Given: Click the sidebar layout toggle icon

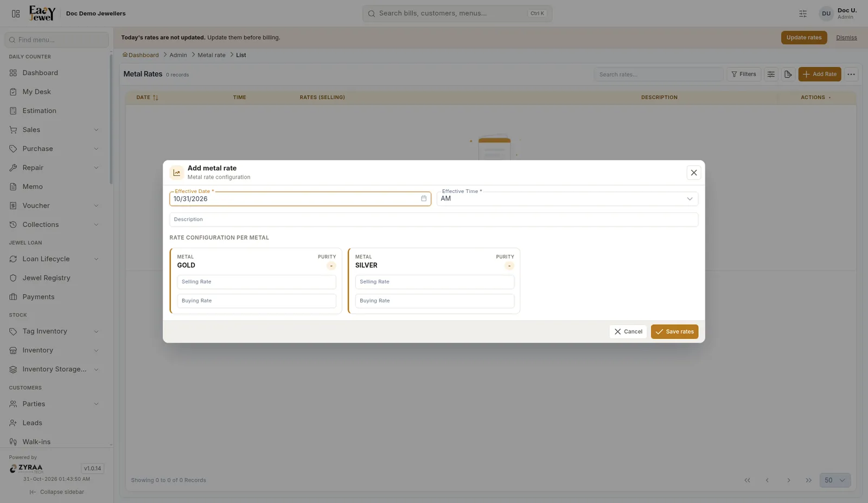Looking at the screenshot, I should coord(16,14).
